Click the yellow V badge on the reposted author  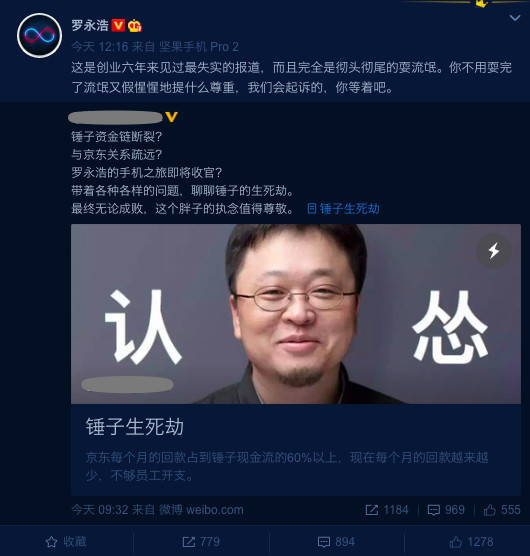pyautogui.click(x=171, y=117)
